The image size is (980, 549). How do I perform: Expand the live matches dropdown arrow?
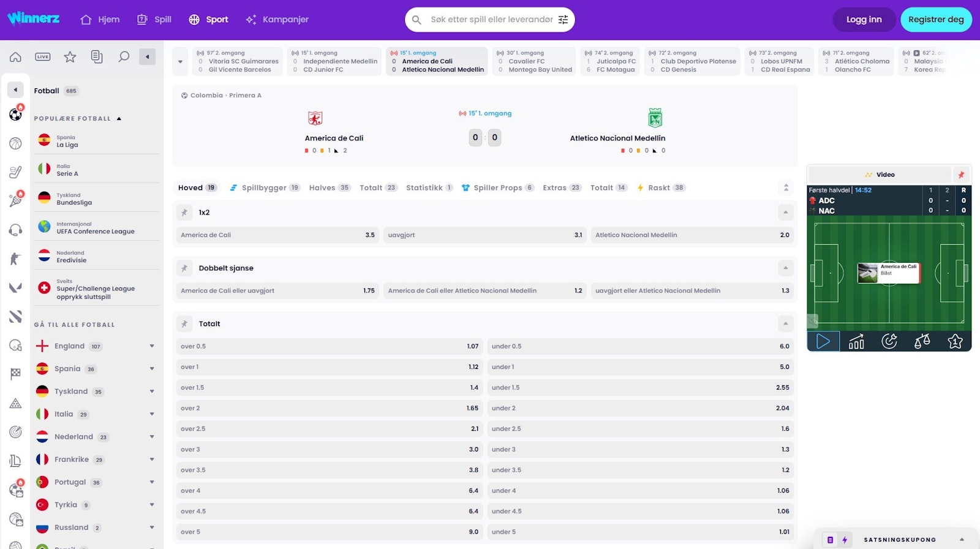click(x=180, y=62)
